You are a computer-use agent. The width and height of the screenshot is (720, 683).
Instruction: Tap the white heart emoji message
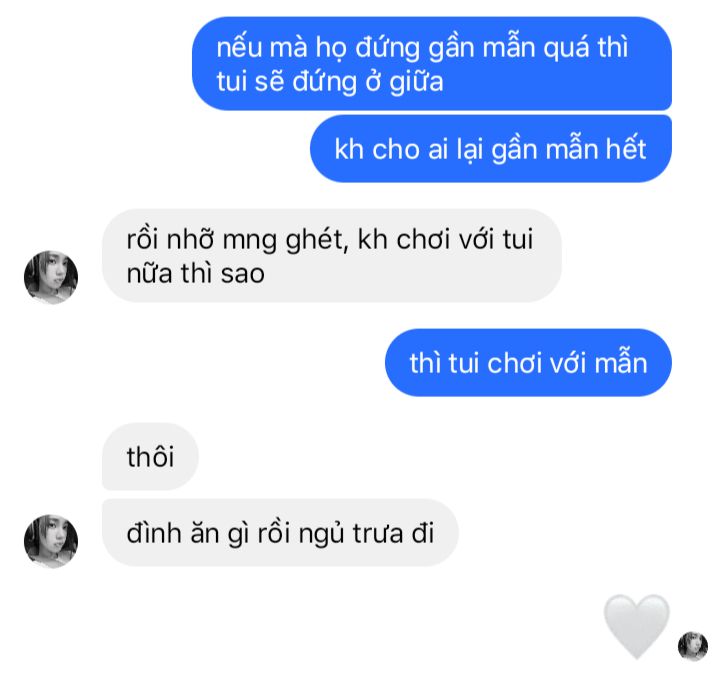click(636, 626)
